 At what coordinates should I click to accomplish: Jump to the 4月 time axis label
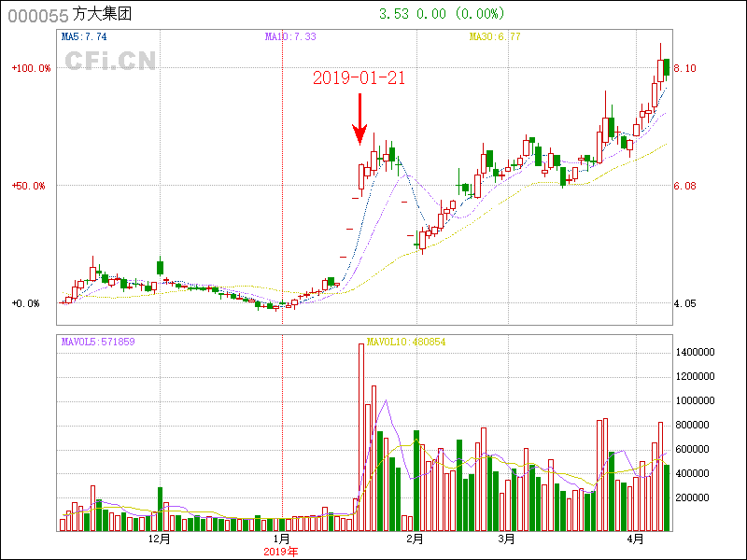click(x=636, y=539)
